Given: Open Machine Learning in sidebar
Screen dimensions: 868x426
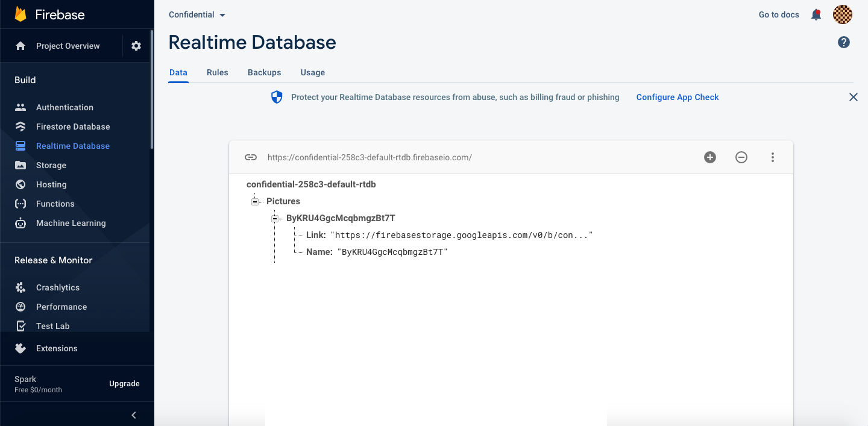Looking at the screenshot, I should (71, 223).
